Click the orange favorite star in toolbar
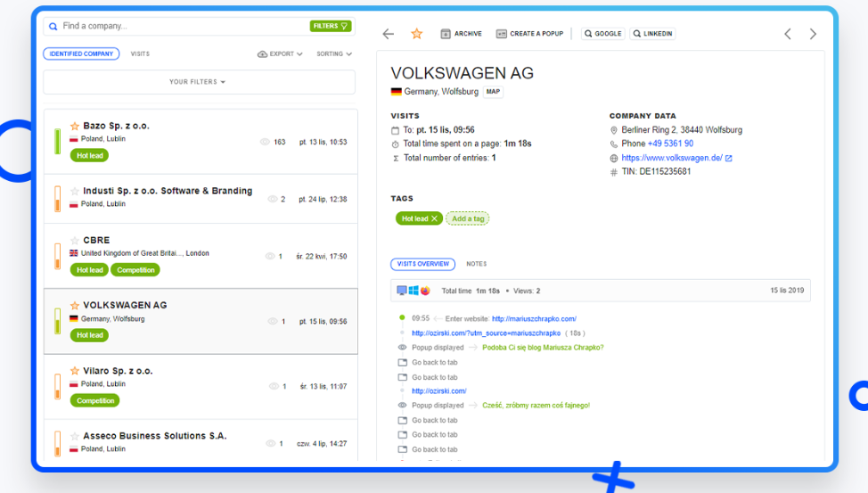This screenshot has width=868, height=493. click(416, 34)
